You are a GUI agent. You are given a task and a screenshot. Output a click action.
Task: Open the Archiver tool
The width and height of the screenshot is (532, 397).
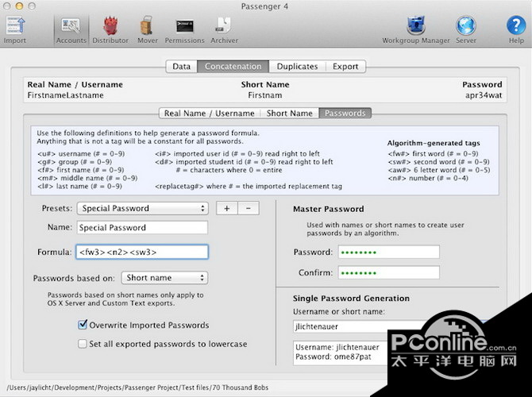pos(224,30)
